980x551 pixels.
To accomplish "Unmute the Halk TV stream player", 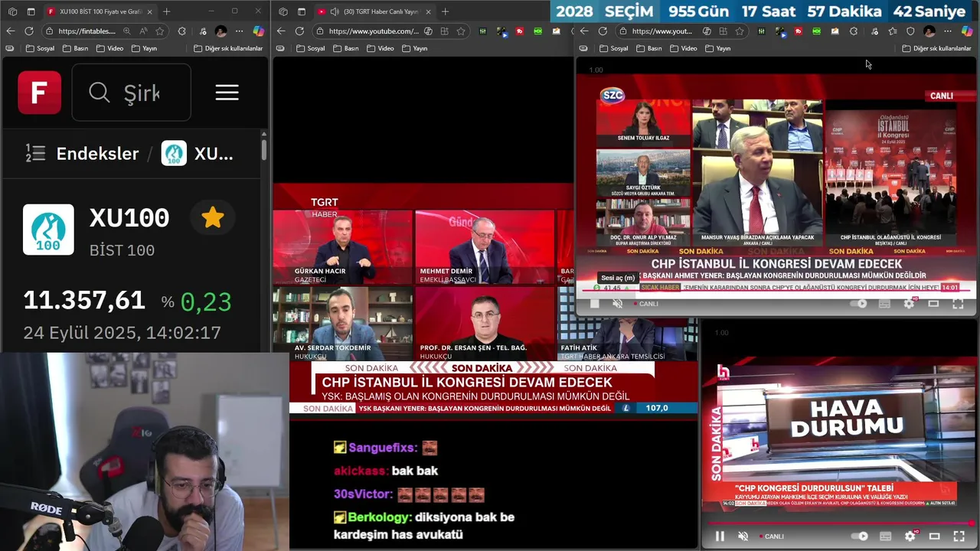I will pyautogui.click(x=743, y=536).
